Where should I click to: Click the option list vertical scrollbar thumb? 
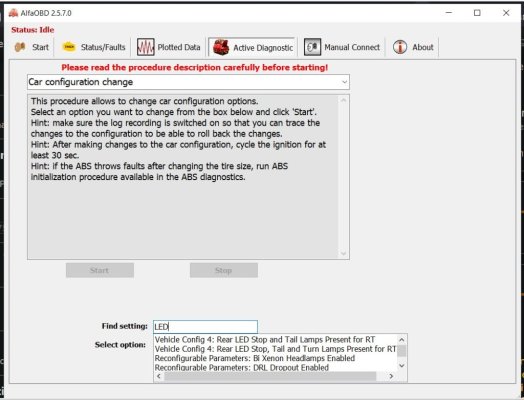coord(402,351)
